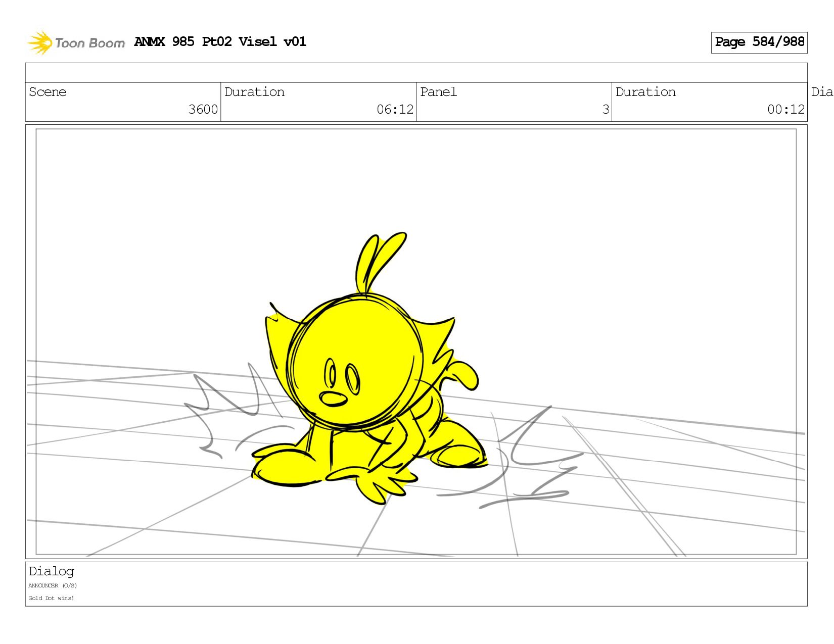The image size is (834, 644).
Task: Click the Toon Boom logo
Action: 76,42
